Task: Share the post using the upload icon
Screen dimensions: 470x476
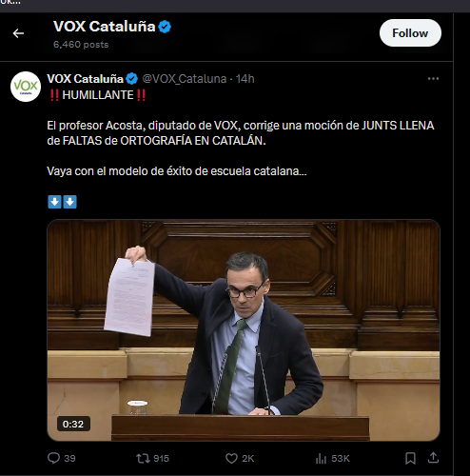Action: 433,458
